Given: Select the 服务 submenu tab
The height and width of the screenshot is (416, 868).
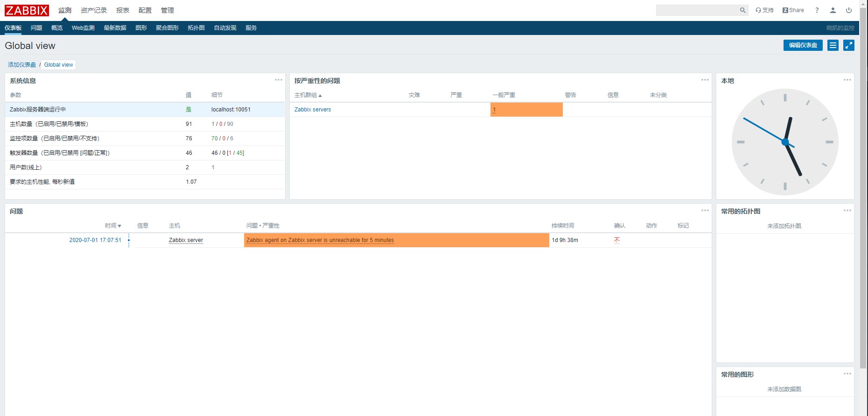Looking at the screenshot, I should [251, 28].
